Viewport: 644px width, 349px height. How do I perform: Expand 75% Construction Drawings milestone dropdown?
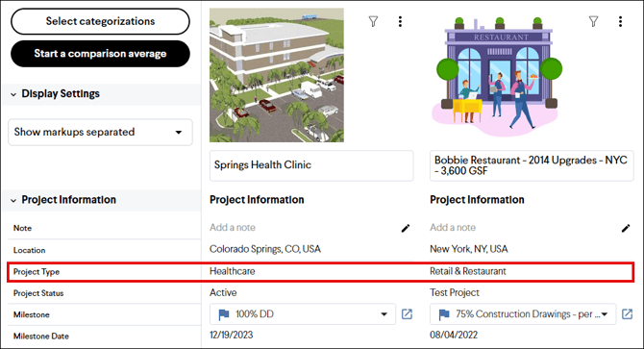pos(605,314)
